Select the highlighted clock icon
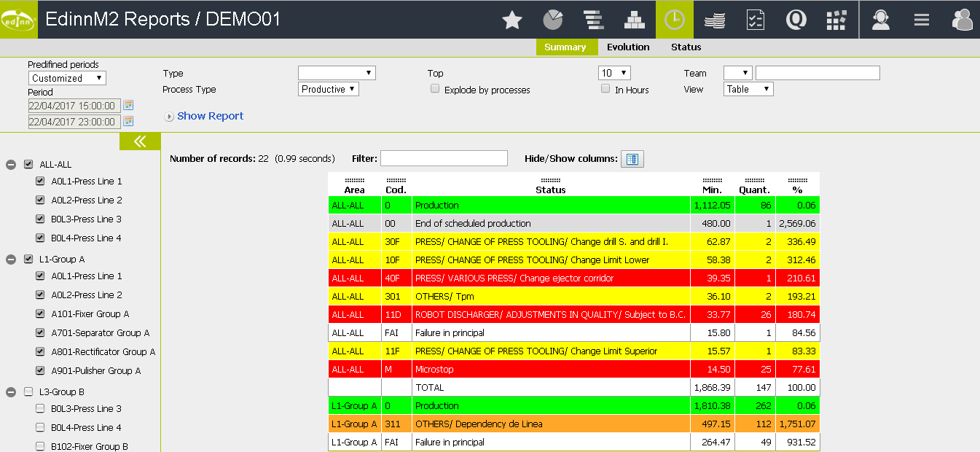Viewport: 980px width, 452px height. pos(675,20)
